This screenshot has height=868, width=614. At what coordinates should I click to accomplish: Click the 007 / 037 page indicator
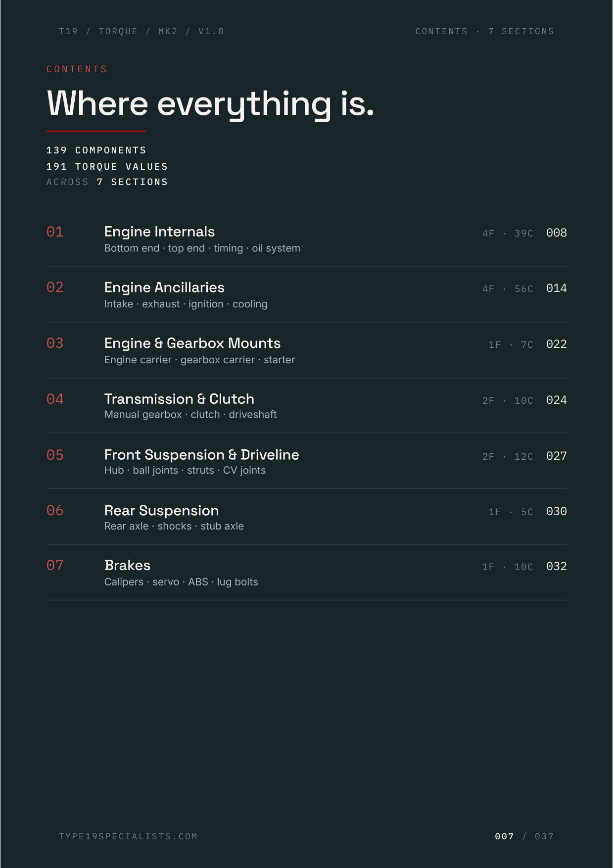[524, 836]
